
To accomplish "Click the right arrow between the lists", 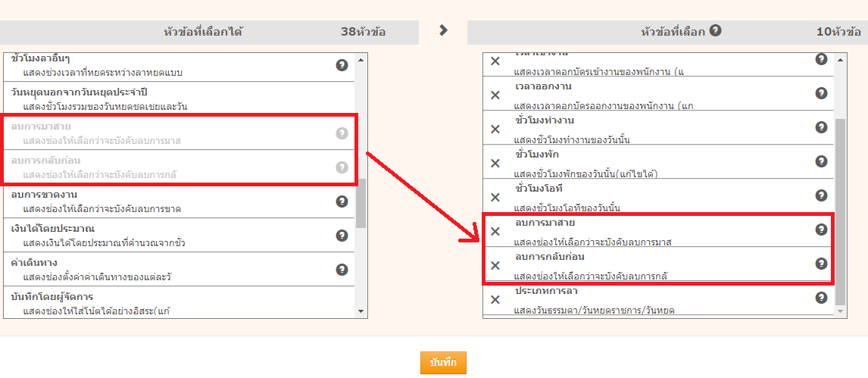I will click(x=444, y=30).
